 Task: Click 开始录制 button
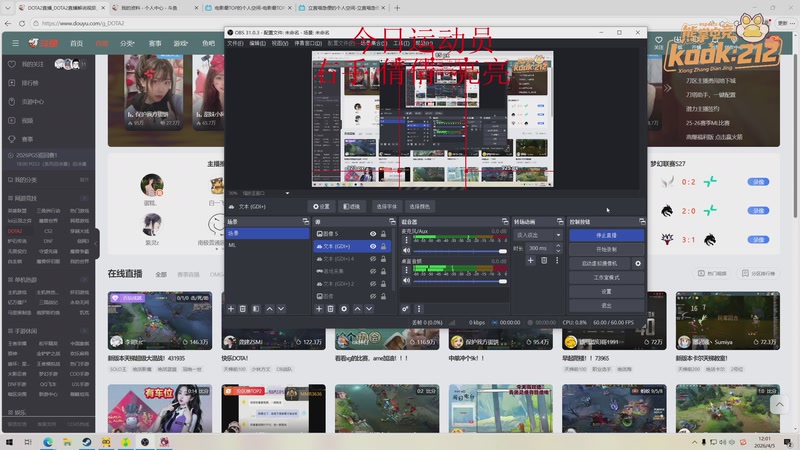[606, 249]
